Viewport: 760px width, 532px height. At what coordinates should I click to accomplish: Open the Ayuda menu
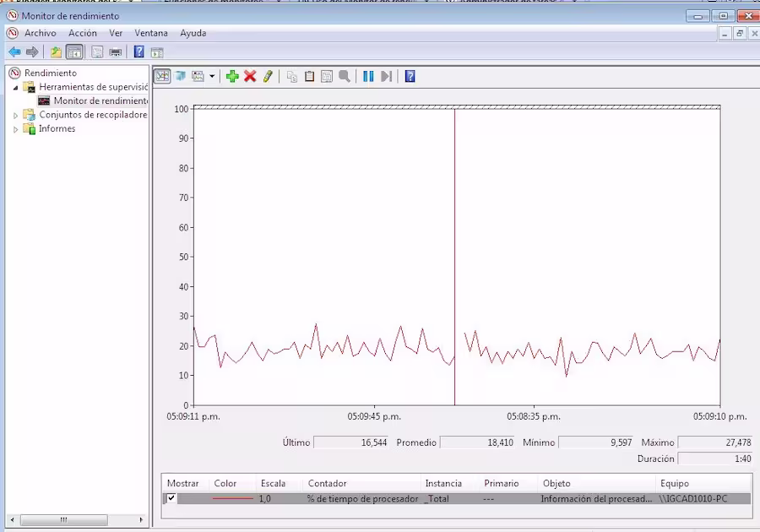pyautogui.click(x=193, y=33)
